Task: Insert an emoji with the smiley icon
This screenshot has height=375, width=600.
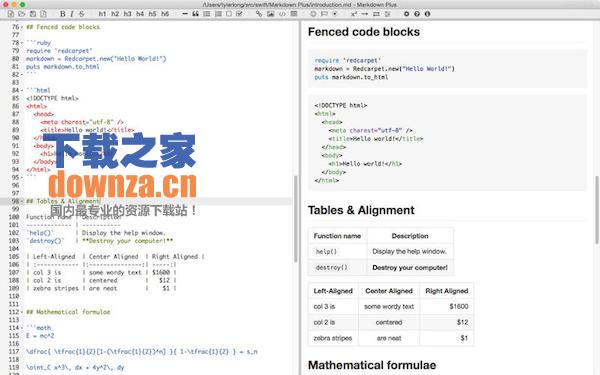Action: (313, 14)
